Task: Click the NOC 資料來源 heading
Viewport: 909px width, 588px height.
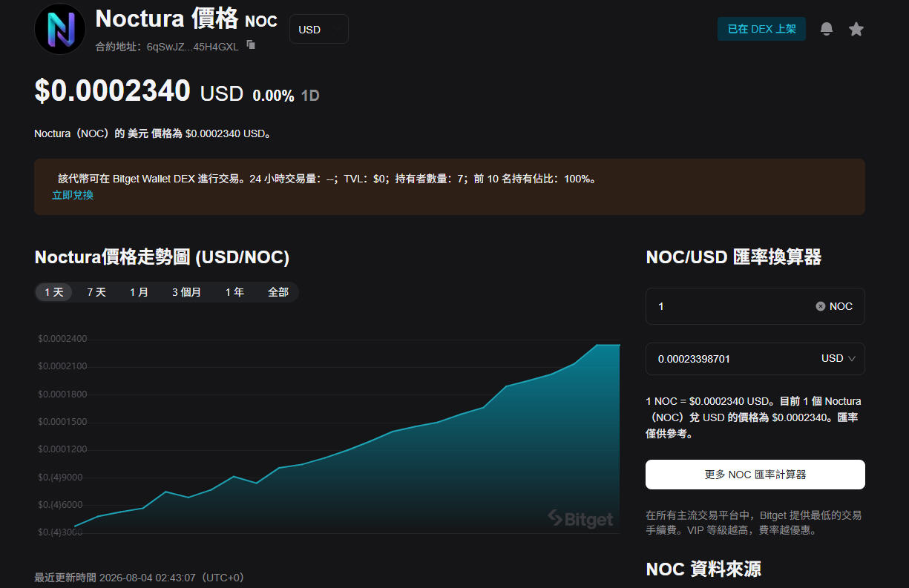Action: [703, 569]
